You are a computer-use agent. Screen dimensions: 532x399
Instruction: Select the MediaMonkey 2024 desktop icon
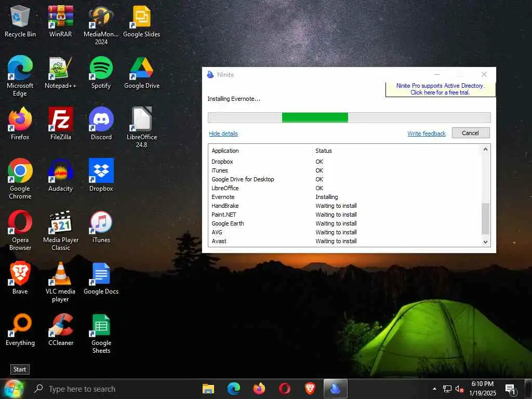click(x=101, y=25)
